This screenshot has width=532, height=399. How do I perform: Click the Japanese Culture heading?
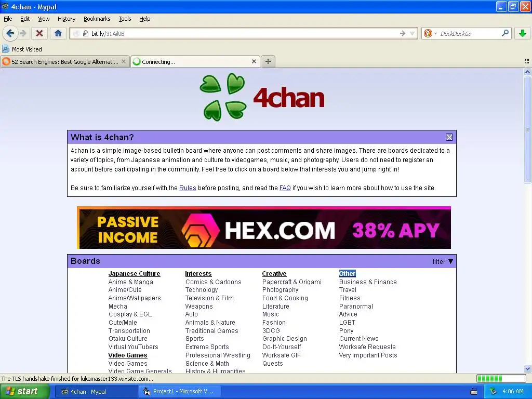(135, 273)
